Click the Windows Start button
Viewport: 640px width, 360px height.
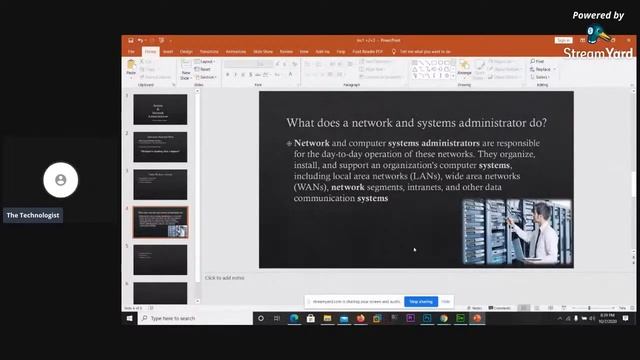coord(129,318)
